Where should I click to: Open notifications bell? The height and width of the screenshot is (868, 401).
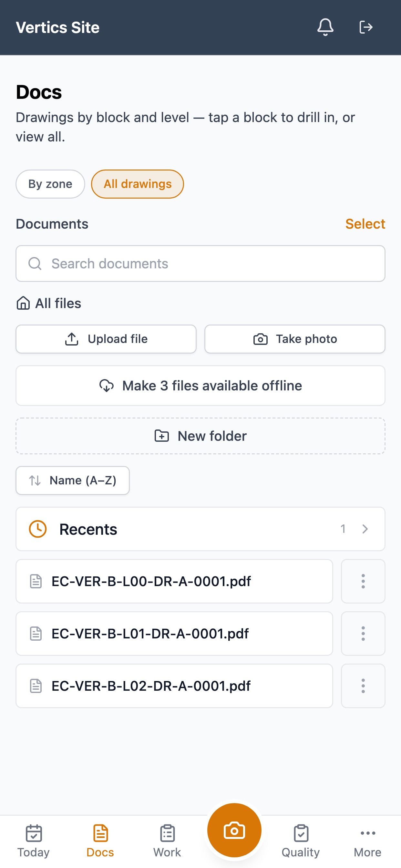[325, 27]
